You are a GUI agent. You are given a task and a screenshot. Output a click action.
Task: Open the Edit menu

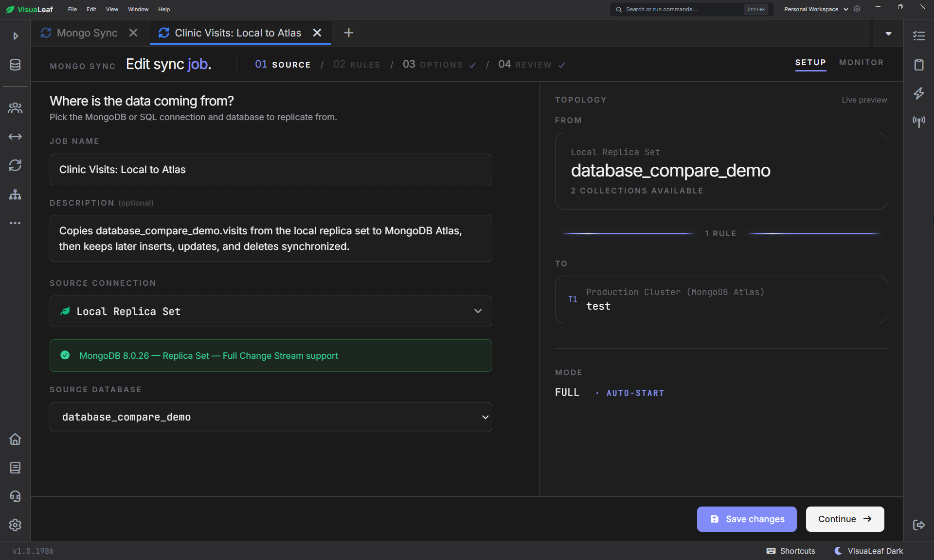pos(91,9)
